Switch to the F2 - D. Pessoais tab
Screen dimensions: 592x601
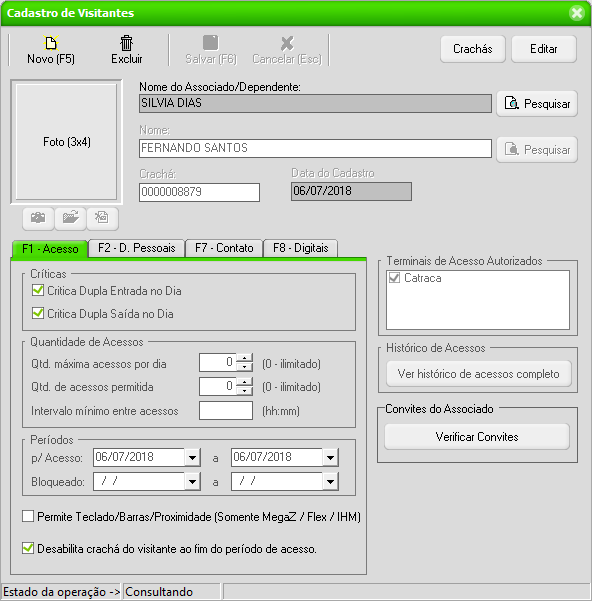[x=136, y=248]
